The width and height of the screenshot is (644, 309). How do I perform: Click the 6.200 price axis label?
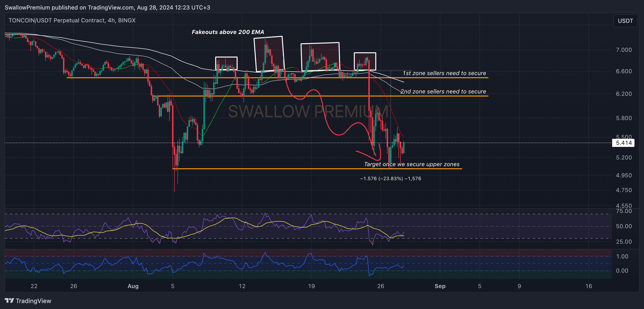pyautogui.click(x=624, y=94)
